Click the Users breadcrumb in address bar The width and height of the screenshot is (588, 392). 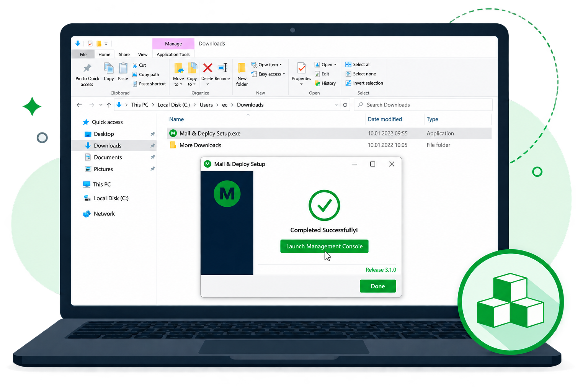coord(206,105)
